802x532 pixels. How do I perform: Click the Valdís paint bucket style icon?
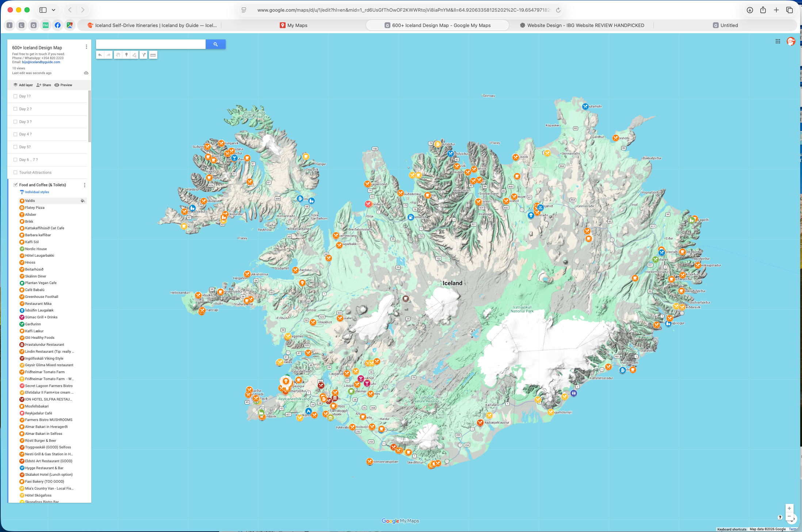83,201
